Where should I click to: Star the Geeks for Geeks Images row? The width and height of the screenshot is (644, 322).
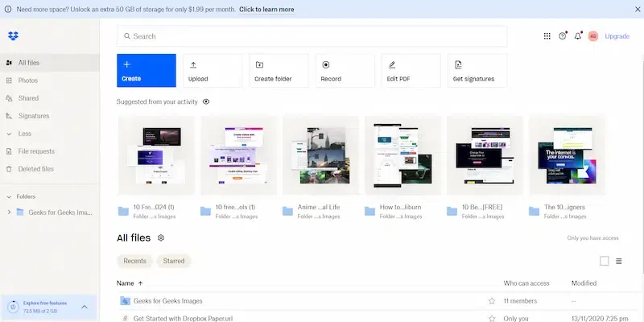(x=492, y=301)
